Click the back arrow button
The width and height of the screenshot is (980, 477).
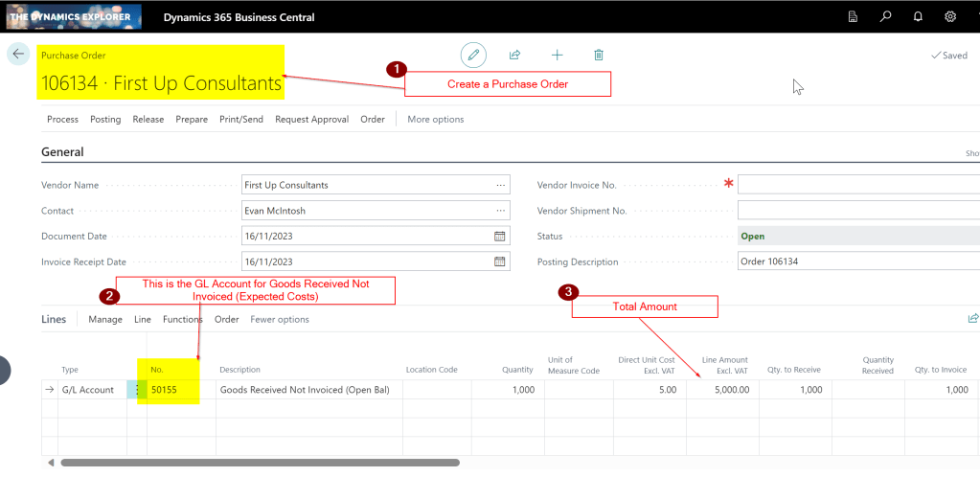pos(18,55)
